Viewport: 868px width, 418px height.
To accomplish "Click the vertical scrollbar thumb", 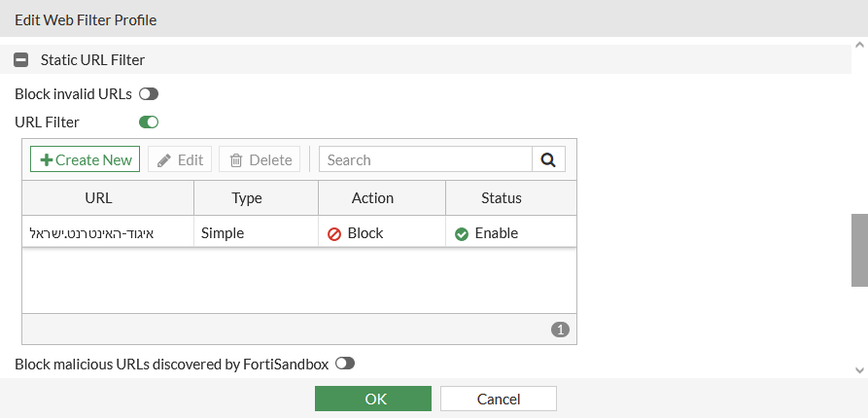I will click(859, 250).
